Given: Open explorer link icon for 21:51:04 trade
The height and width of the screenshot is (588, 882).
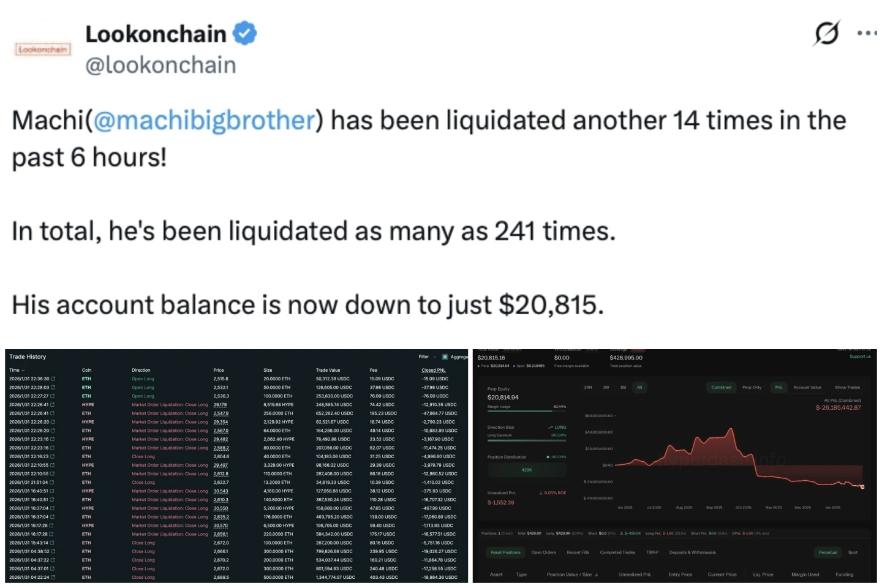Looking at the screenshot, I should pos(53,483).
